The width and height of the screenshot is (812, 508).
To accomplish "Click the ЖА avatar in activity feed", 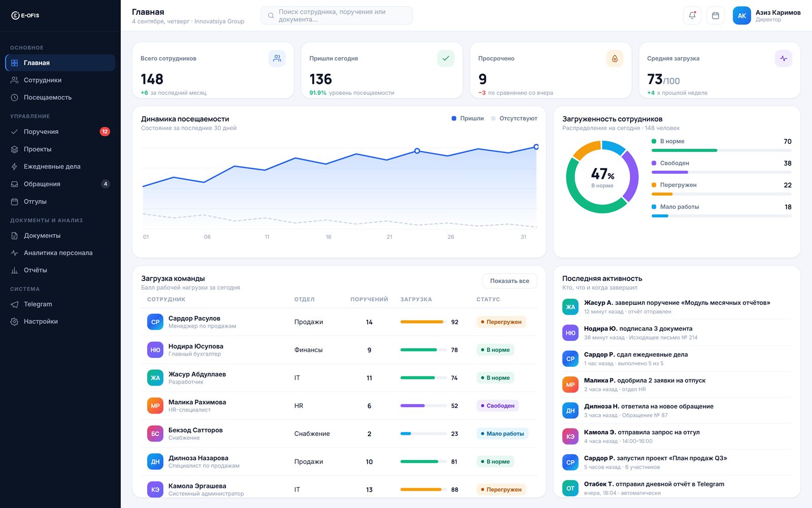I will click(570, 307).
